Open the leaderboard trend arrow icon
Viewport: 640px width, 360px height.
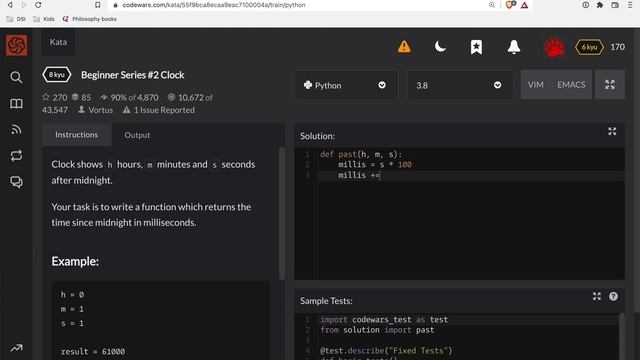click(x=16, y=348)
